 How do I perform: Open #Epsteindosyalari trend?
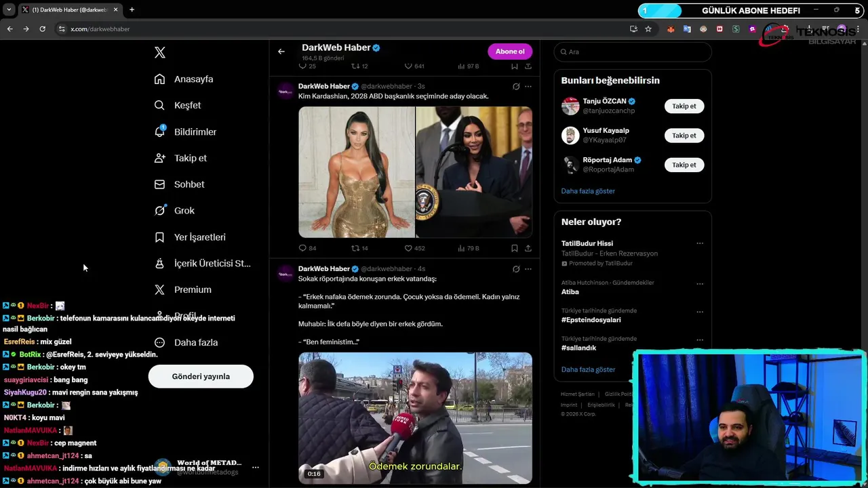click(x=591, y=320)
